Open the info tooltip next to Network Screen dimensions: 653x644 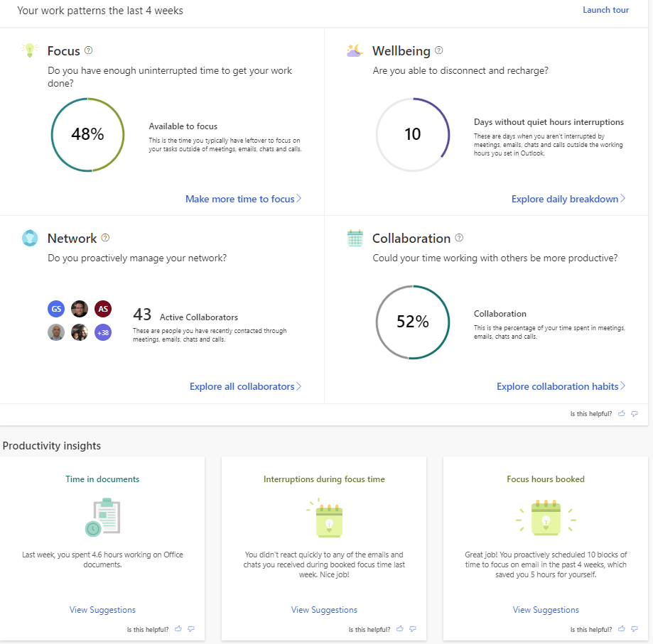coord(105,238)
